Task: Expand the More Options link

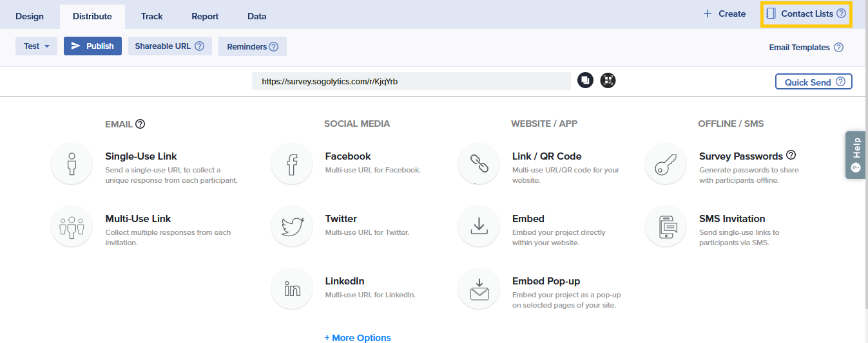Action: click(x=358, y=338)
